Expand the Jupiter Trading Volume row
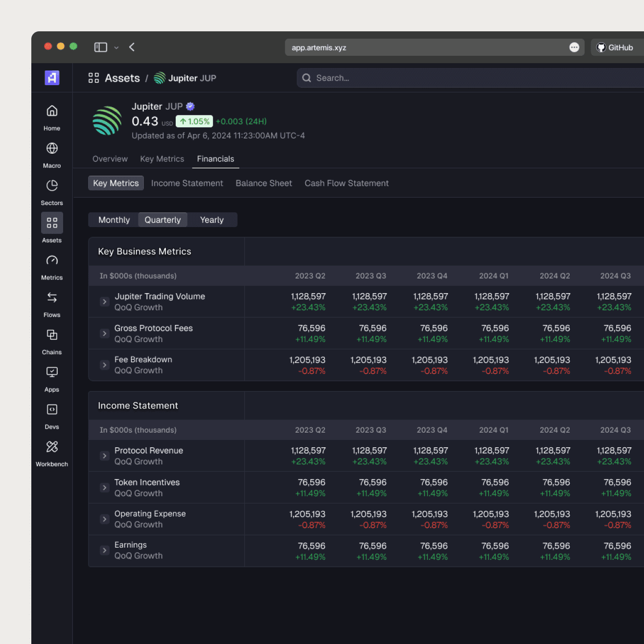 [104, 301]
